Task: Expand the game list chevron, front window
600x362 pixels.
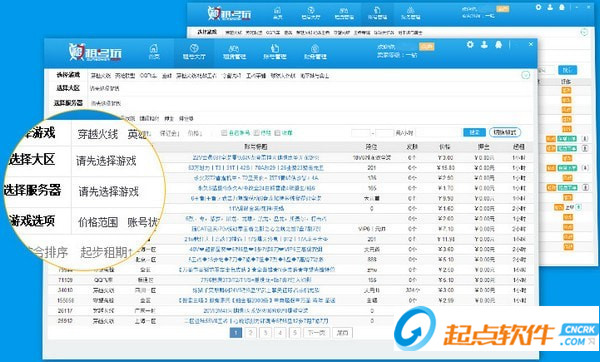Action: [526, 75]
